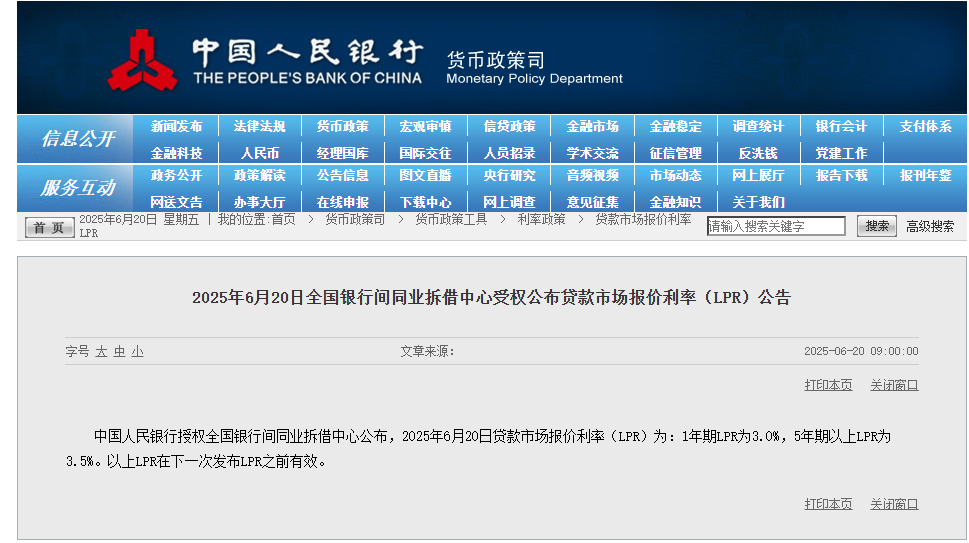Screen dimensions: 969x543
Task: Go to 政务公开 under 服务互动
Action: tap(176, 176)
